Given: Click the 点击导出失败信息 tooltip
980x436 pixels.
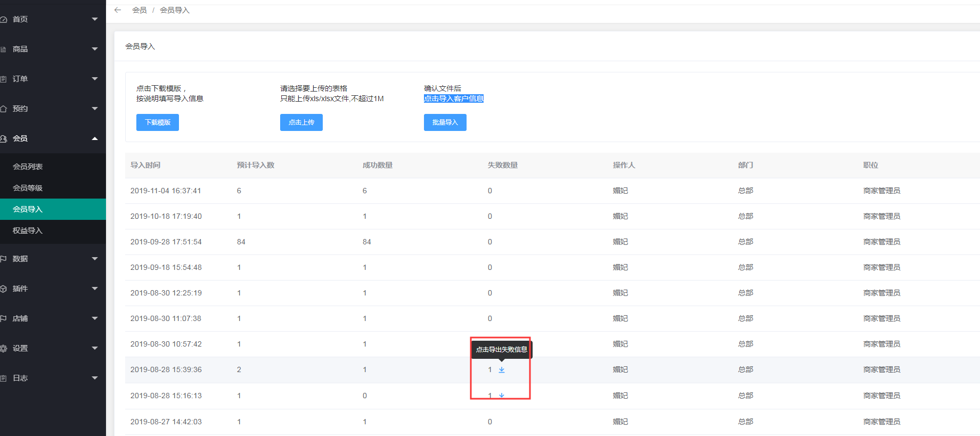Looking at the screenshot, I should coord(502,350).
